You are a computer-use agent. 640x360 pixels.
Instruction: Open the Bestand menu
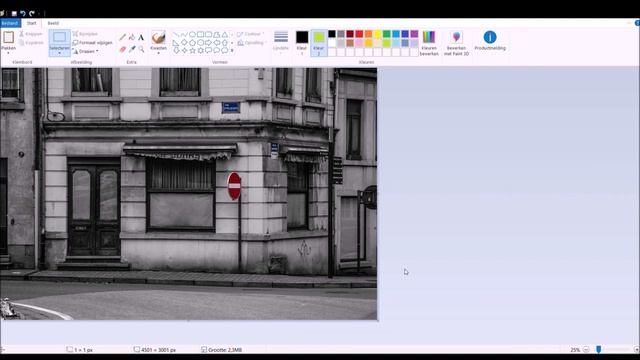[10, 23]
